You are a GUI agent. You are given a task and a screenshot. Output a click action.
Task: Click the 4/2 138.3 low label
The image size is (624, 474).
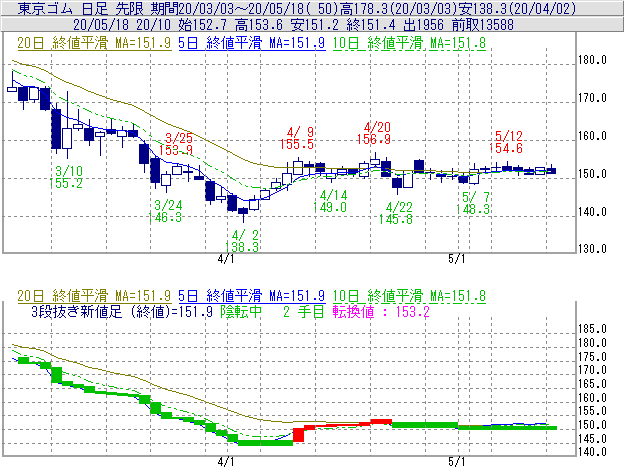pos(242,241)
